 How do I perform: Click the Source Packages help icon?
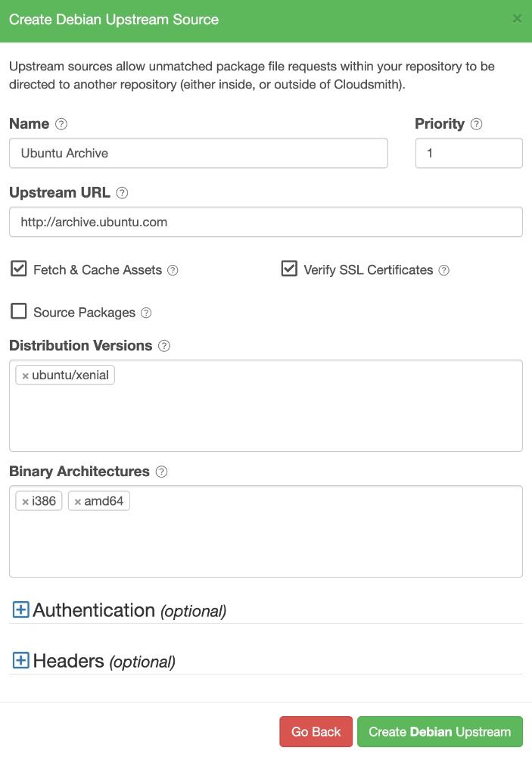(146, 313)
